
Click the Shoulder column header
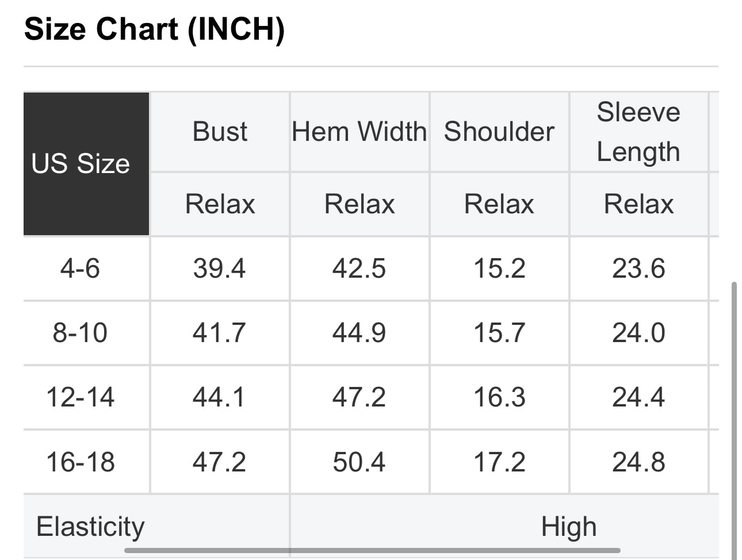499,132
